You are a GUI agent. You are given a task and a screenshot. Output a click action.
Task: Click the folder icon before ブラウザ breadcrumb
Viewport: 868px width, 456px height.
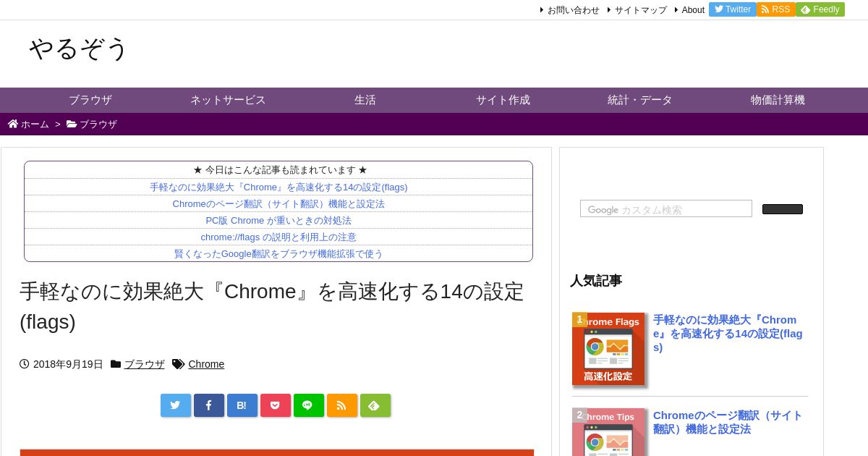(72, 124)
